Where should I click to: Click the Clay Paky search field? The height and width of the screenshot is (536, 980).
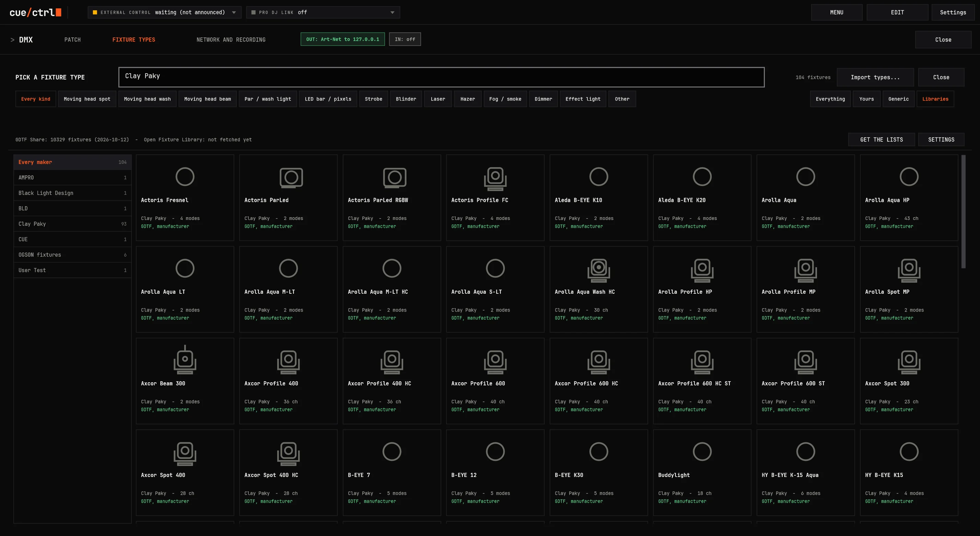click(441, 77)
